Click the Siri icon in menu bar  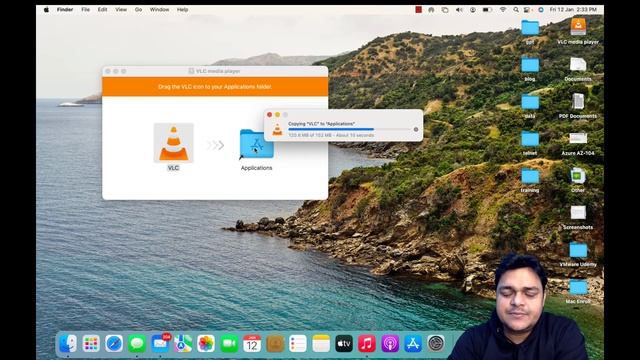click(541, 9)
